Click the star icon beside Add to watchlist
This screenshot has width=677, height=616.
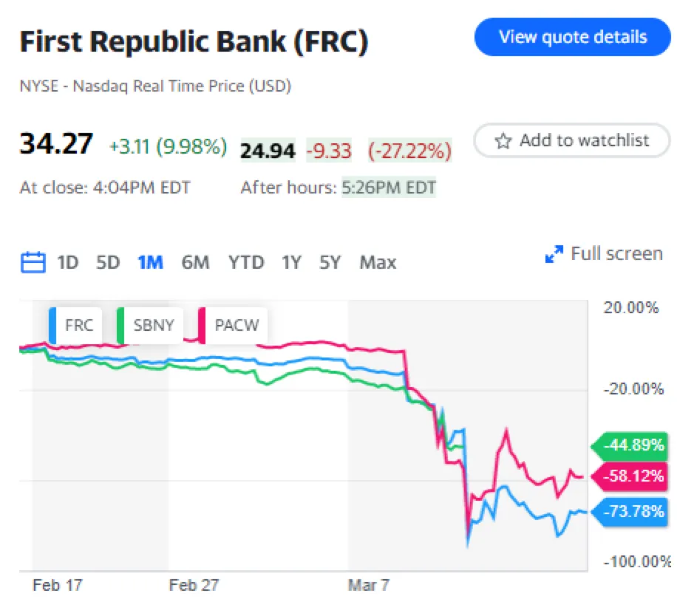(503, 140)
